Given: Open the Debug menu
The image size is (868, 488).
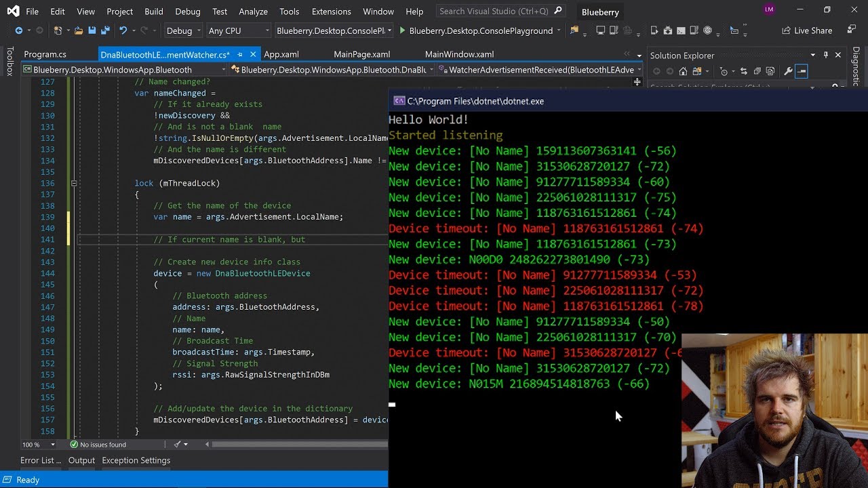Looking at the screenshot, I should (188, 12).
